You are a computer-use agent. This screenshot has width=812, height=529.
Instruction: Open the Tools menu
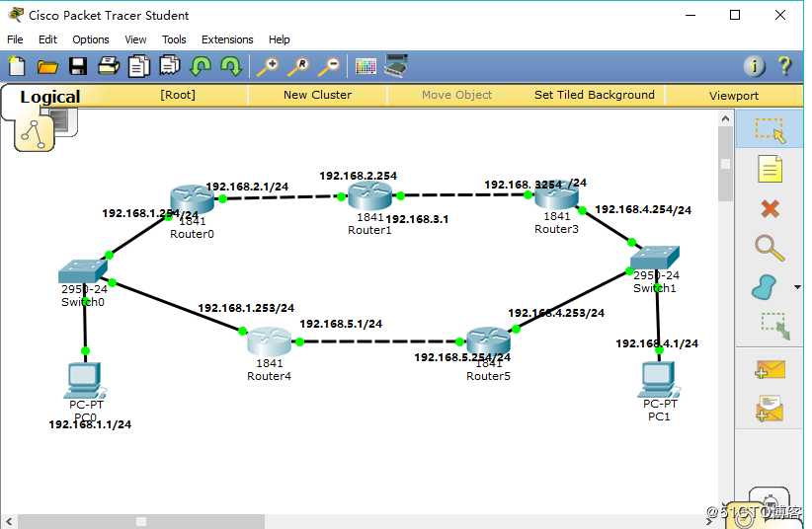174,39
